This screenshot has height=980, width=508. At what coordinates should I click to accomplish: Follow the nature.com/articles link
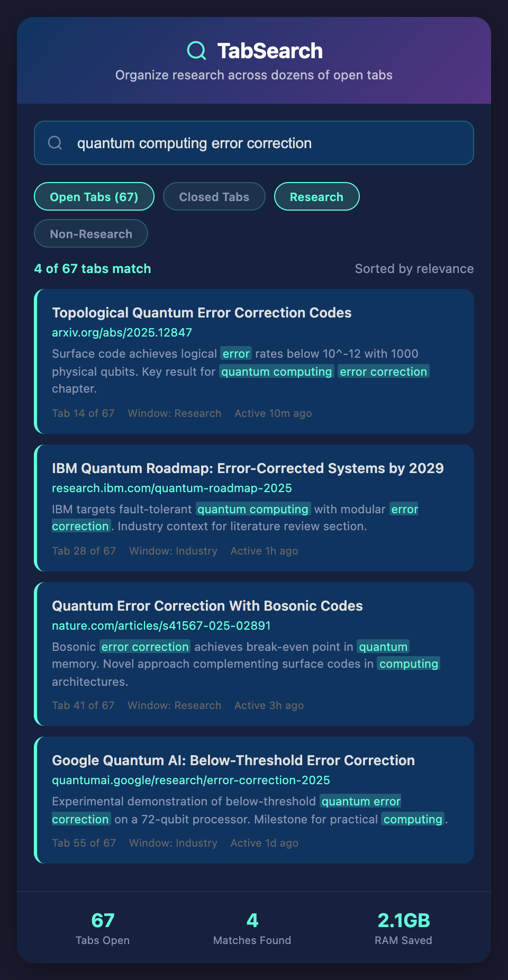pyautogui.click(x=161, y=625)
